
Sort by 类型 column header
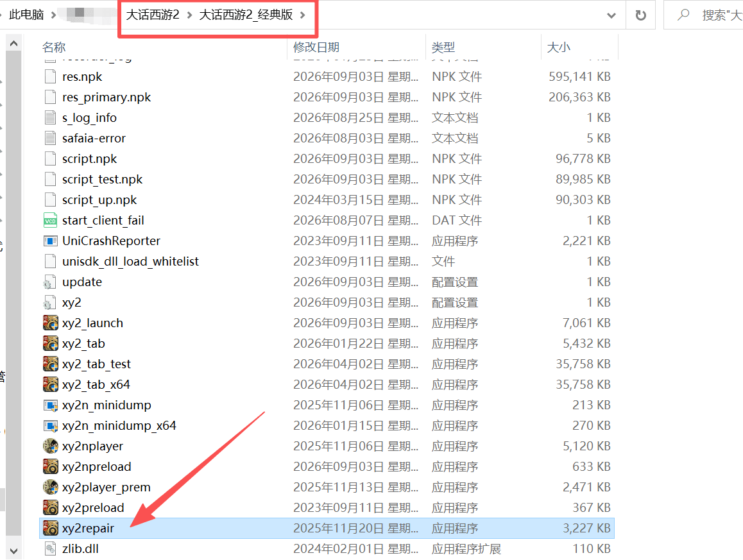tap(443, 47)
